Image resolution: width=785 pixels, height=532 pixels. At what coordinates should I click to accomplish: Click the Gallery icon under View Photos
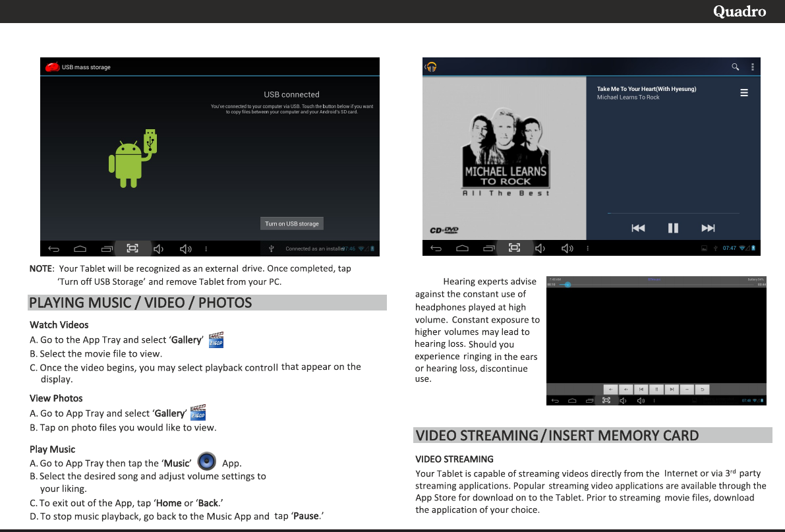pos(198,413)
